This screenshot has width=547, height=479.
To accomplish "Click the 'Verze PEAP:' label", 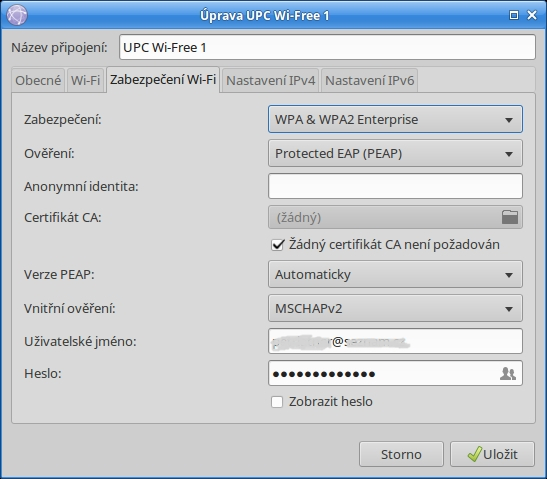I will pos(59,275).
